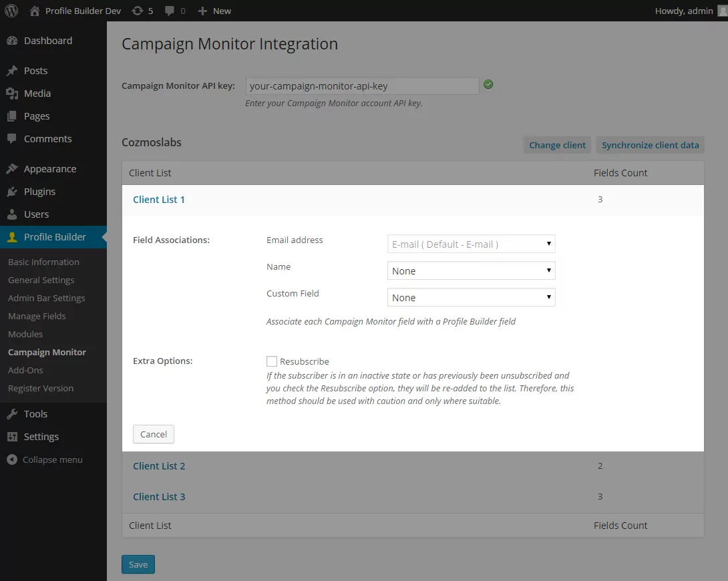Open Admin Bar Settings submenu
728x581 pixels.
pos(47,299)
